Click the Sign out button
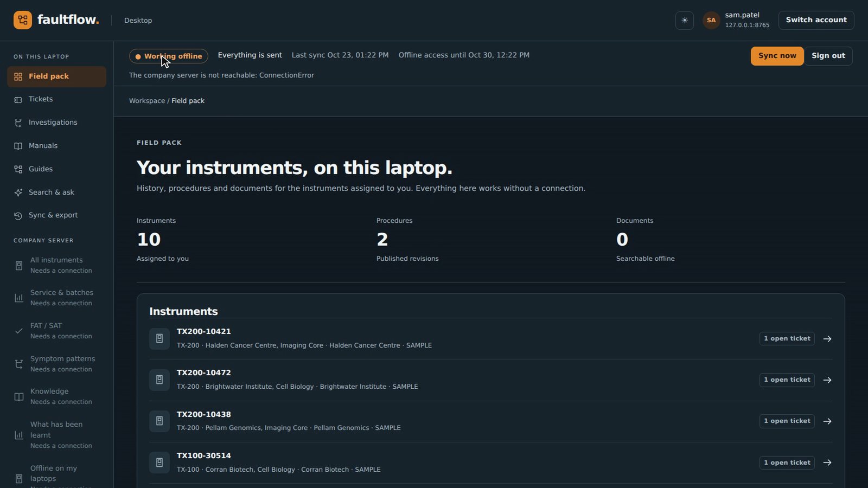The height and width of the screenshot is (488, 868). click(x=828, y=56)
